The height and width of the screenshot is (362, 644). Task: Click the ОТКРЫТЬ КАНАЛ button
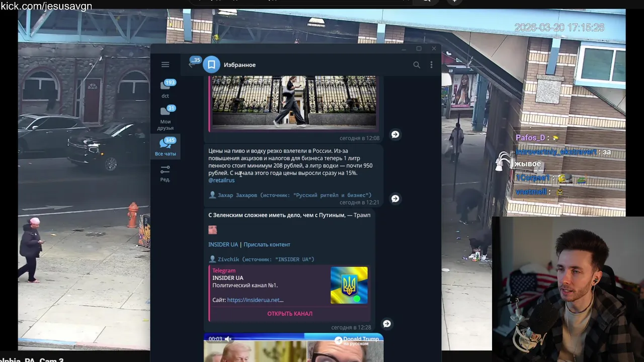click(290, 314)
